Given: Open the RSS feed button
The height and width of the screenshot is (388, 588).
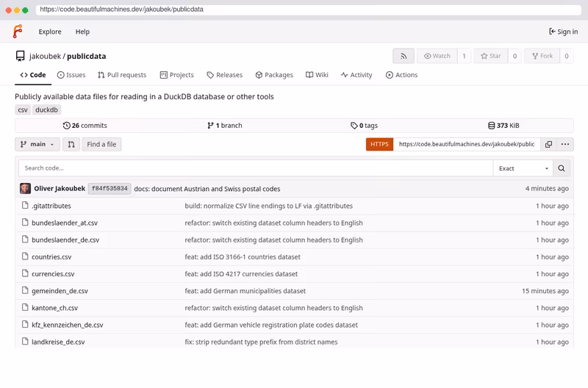Looking at the screenshot, I should (x=404, y=57).
